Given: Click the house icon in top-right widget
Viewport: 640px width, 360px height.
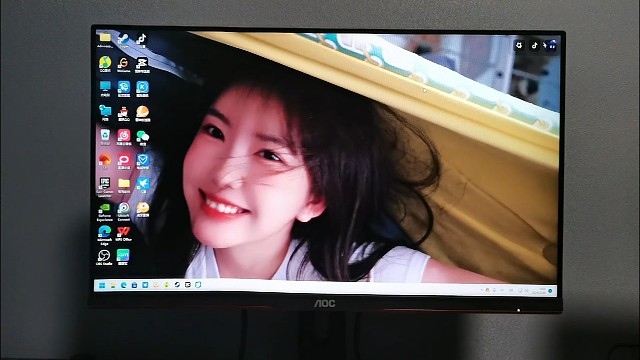Looking at the screenshot, I should 552,45.
